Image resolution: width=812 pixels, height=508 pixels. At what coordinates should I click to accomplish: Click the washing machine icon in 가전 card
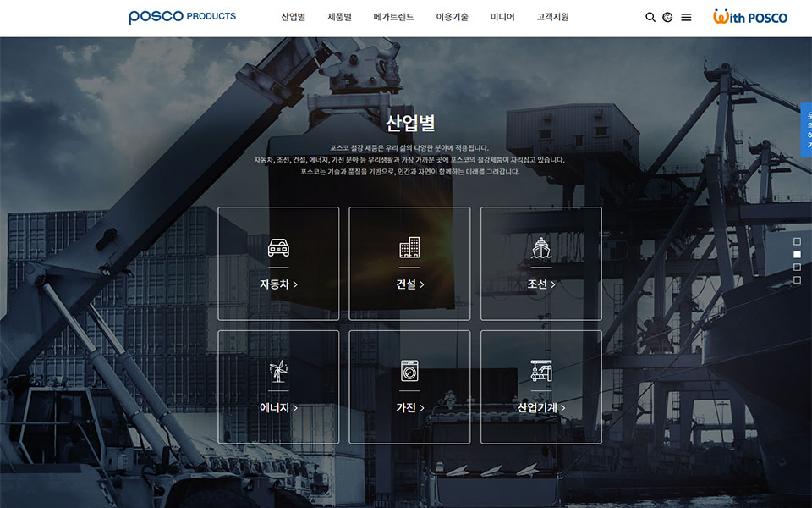[409, 371]
